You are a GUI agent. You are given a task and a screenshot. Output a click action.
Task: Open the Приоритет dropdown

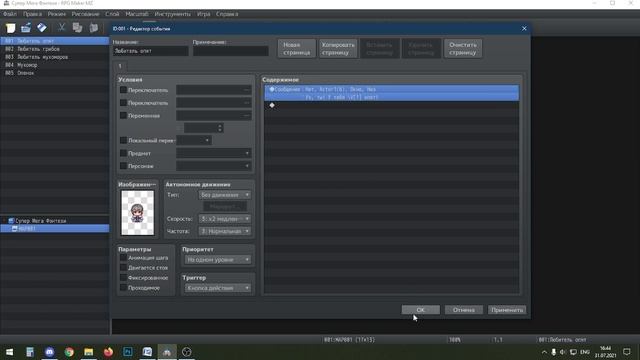(218, 260)
